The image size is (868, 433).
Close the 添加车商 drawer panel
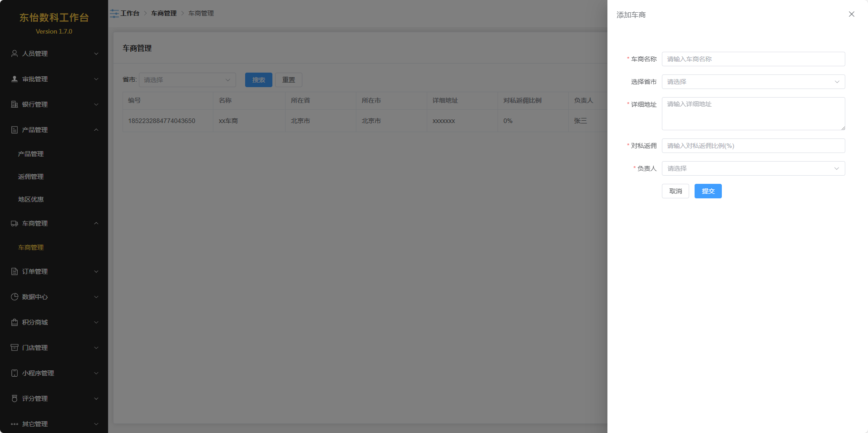(851, 15)
